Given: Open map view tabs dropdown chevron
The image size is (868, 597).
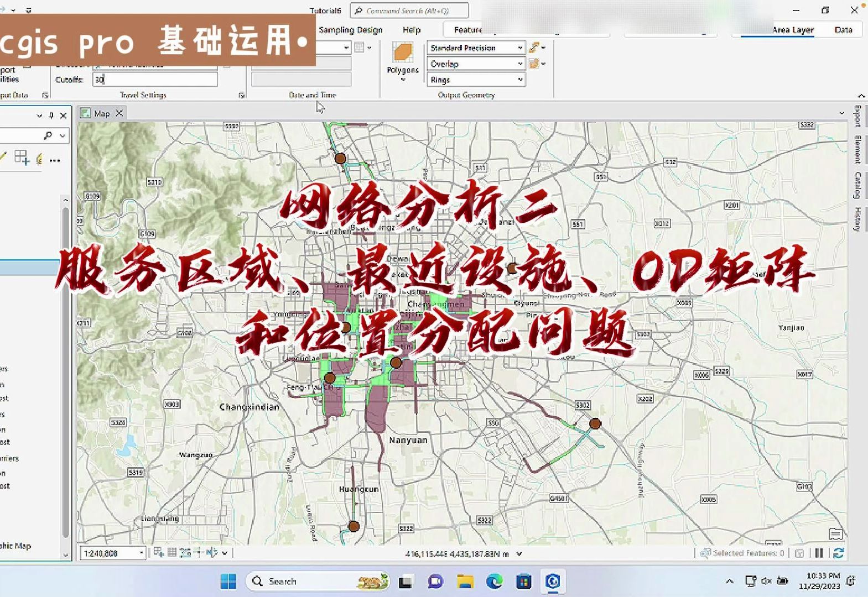Looking at the screenshot, I should coord(841,113).
